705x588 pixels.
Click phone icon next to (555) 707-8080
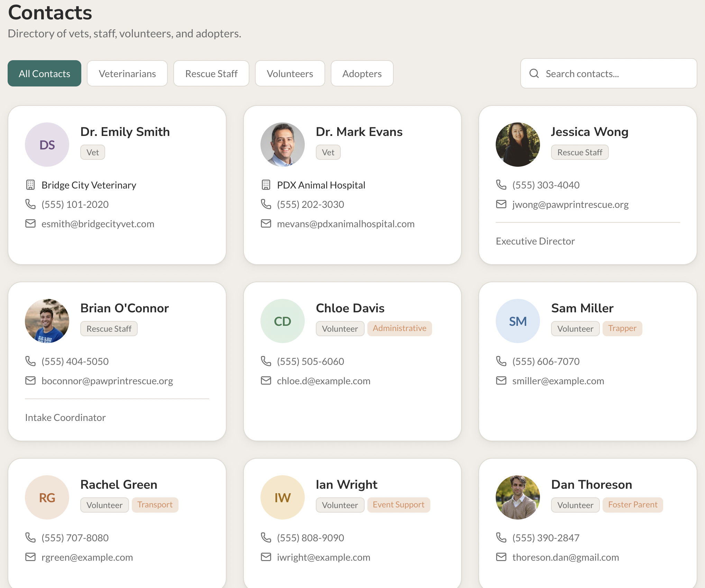(30, 538)
